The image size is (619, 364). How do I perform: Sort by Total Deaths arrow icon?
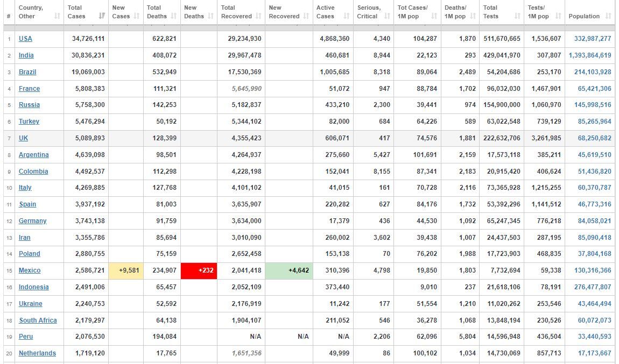[x=174, y=16]
